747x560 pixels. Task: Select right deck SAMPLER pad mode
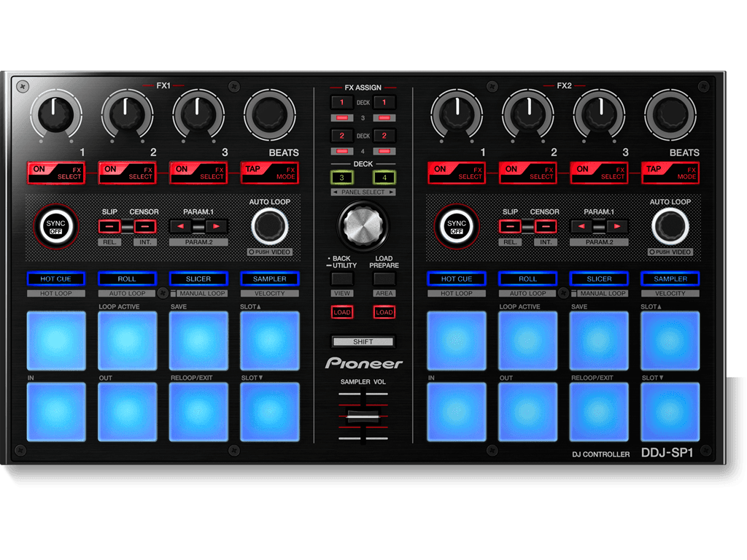click(670, 279)
